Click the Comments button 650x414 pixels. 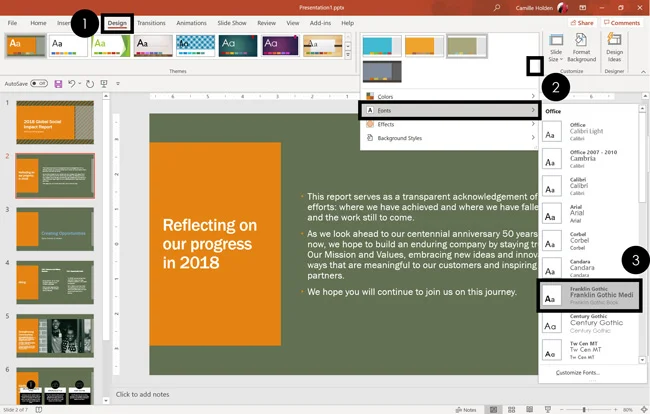coord(622,23)
